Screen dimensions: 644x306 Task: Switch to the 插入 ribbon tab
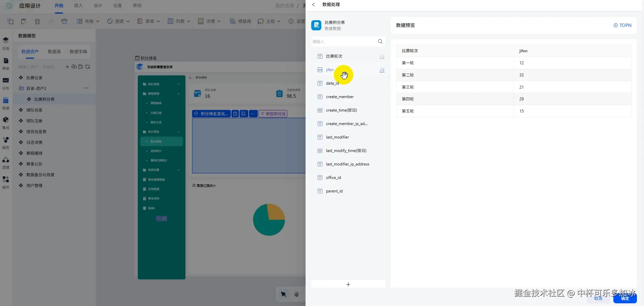[78, 6]
